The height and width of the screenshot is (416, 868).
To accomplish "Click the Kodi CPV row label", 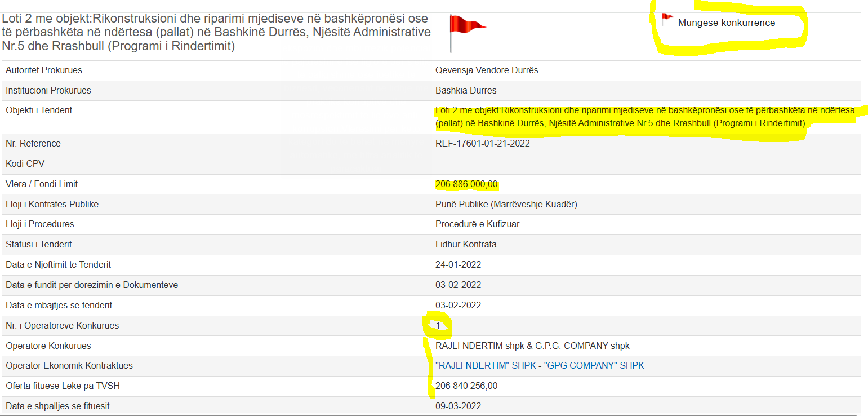I will click(25, 164).
